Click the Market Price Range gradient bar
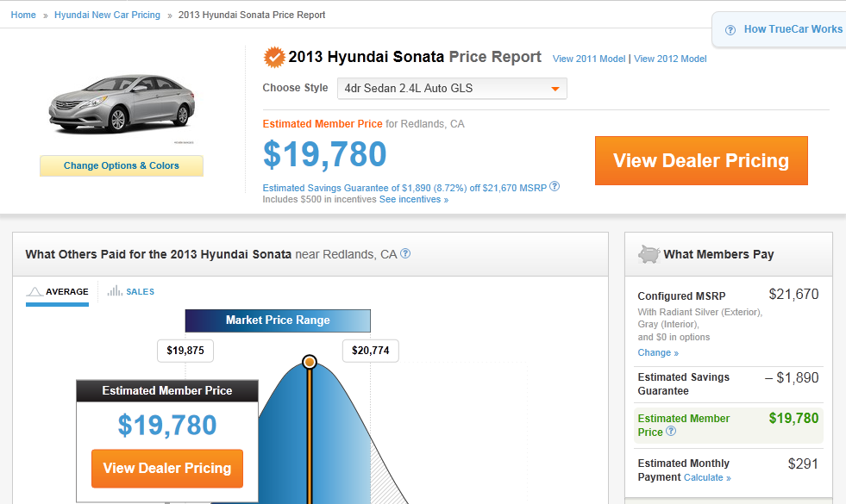The height and width of the screenshot is (504, 846). [x=278, y=320]
